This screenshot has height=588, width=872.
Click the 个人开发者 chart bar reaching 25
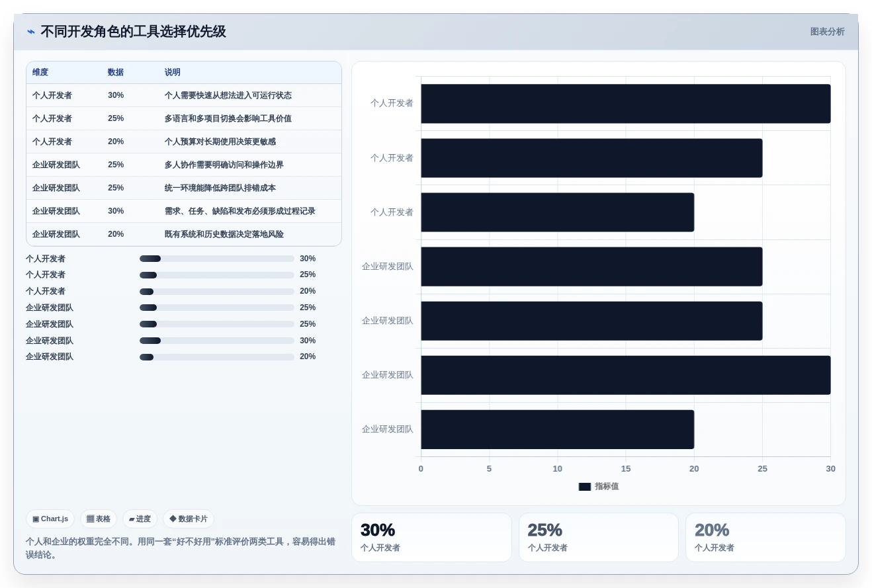591,158
